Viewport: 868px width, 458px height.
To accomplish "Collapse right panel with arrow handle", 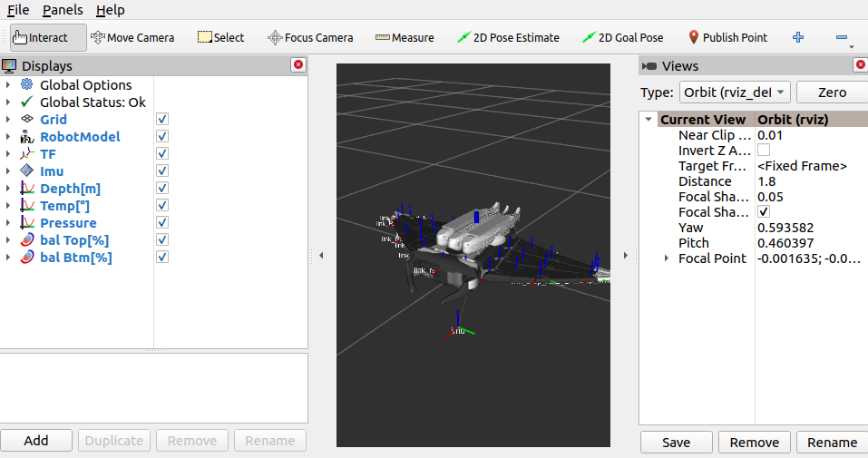I will (x=626, y=256).
